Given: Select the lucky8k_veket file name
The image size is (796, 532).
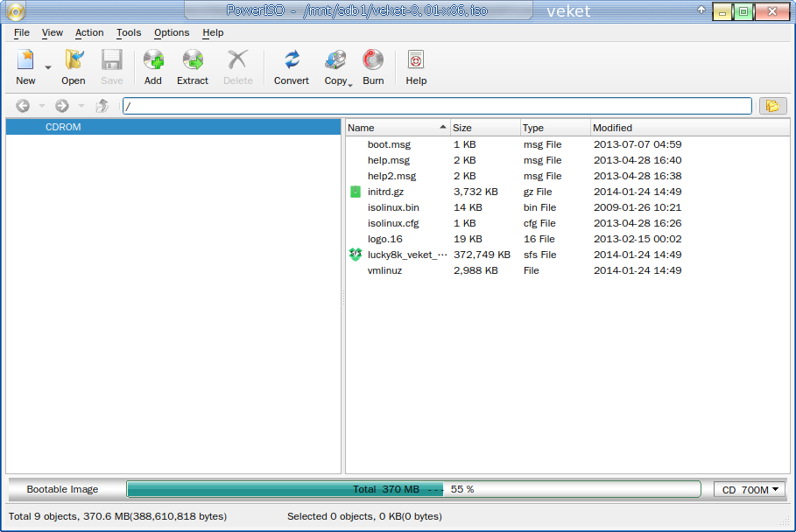Looking at the screenshot, I should 407,255.
